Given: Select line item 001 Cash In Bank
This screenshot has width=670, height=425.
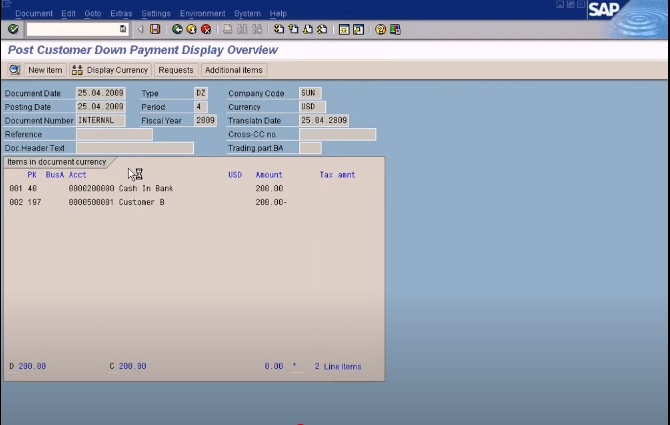Looking at the screenshot, I should pos(146,188).
